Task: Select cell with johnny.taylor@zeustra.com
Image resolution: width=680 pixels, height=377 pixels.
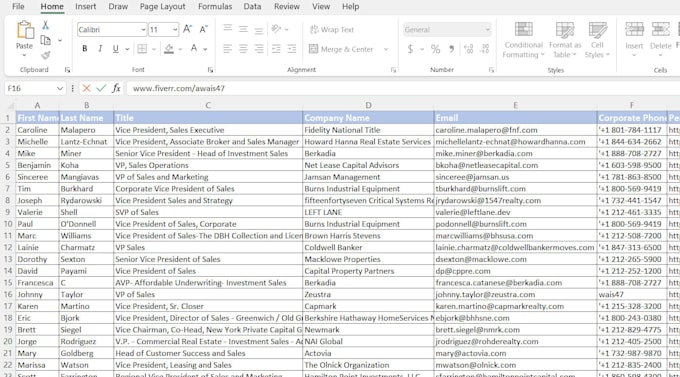Action: click(x=515, y=294)
